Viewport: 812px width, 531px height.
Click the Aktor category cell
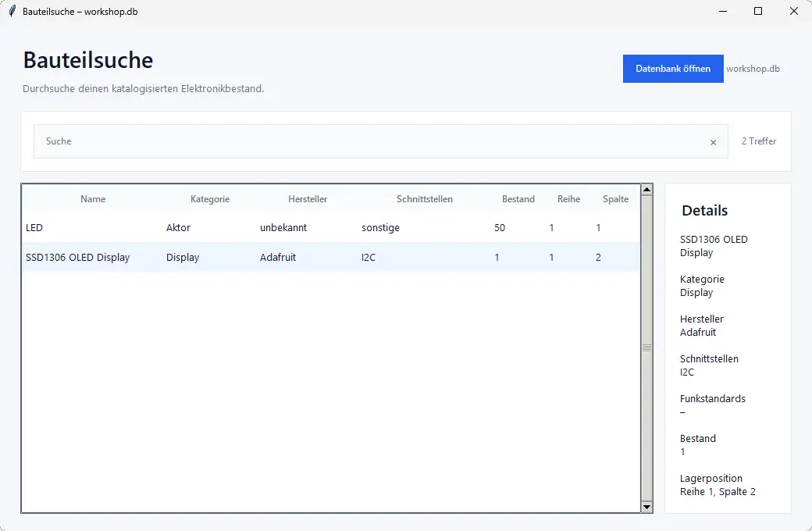pos(178,227)
